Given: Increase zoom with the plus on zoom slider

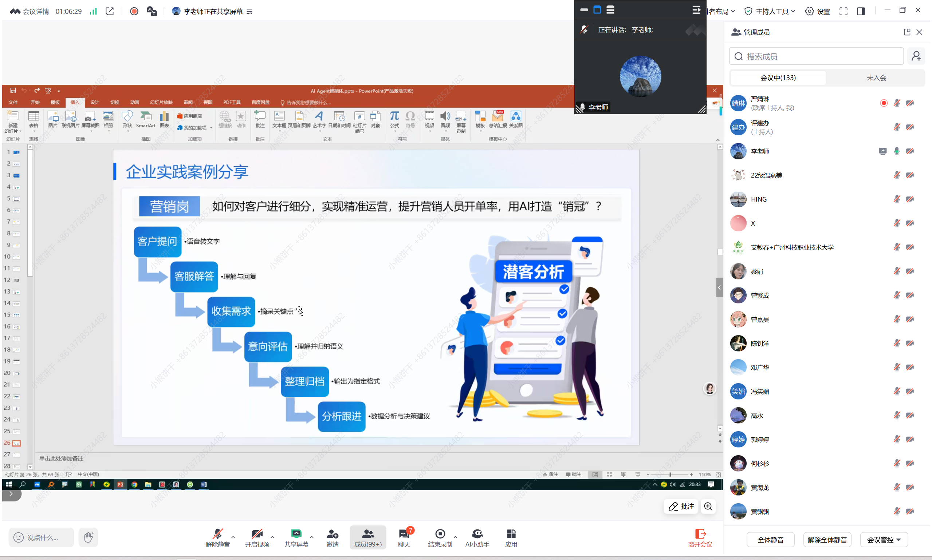Looking at the screenshot, I should [x=691, y=474].
